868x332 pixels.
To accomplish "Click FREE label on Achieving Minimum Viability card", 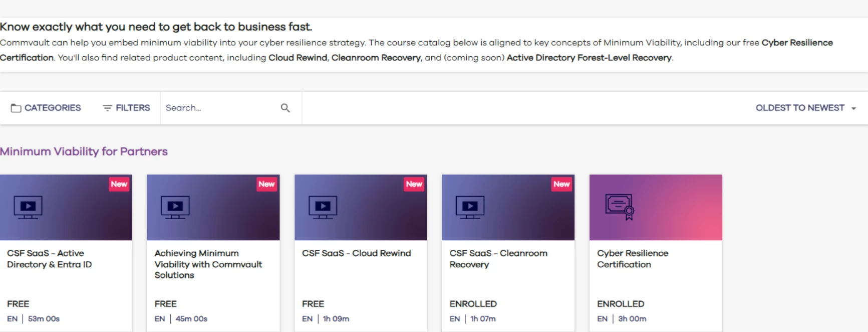I will point(166,304).
